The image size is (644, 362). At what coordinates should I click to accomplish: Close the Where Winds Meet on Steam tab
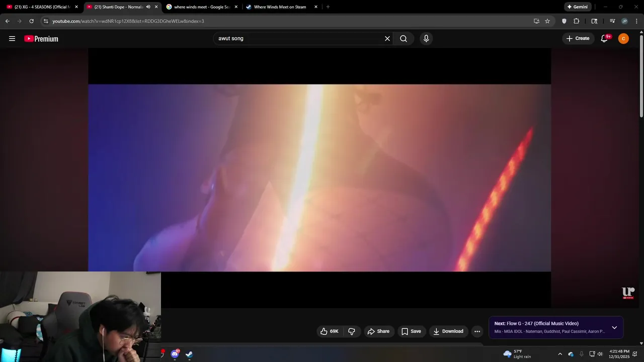[x=316, y=7]
